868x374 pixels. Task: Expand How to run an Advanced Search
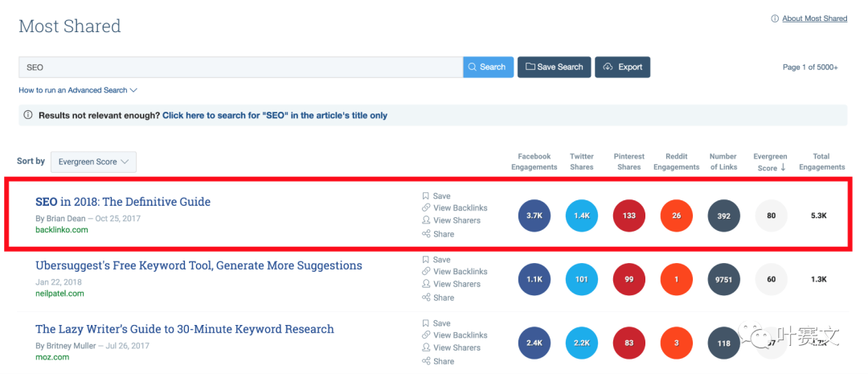click(78, 90)
